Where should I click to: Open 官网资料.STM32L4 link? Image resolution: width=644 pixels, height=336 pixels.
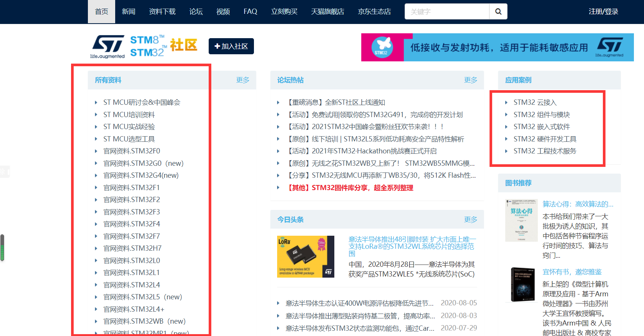pyautogui.click(x=132, y=285)
